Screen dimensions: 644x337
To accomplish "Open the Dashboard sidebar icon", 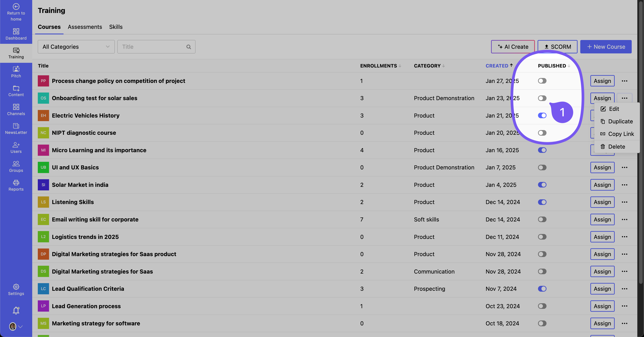I will point(16,31).
